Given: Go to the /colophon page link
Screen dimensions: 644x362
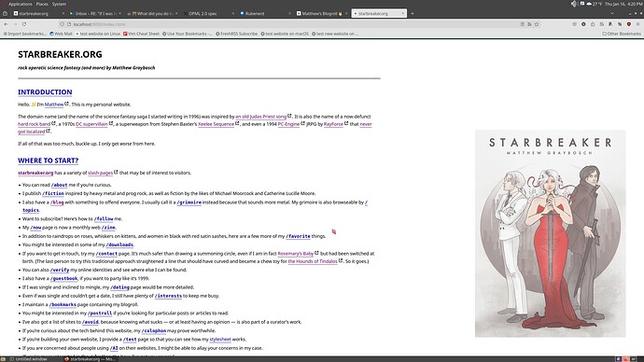Looking at the screenshot, I should 154,330.
